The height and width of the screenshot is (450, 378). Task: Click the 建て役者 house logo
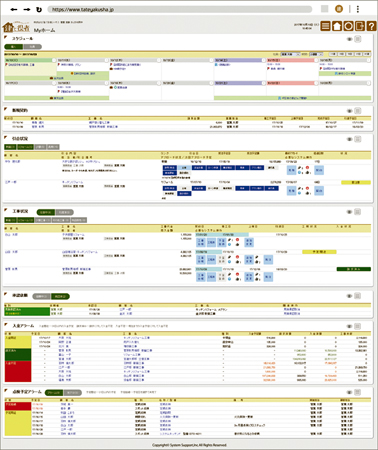click(16, 27)
